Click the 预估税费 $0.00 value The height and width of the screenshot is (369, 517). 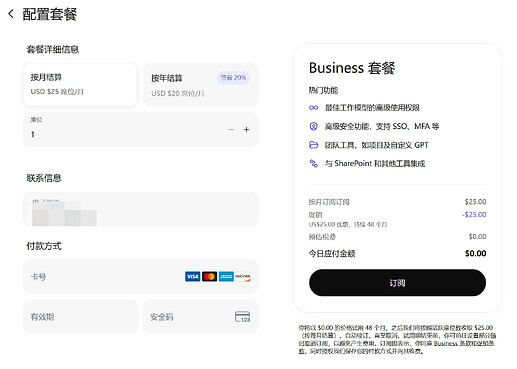477,237
